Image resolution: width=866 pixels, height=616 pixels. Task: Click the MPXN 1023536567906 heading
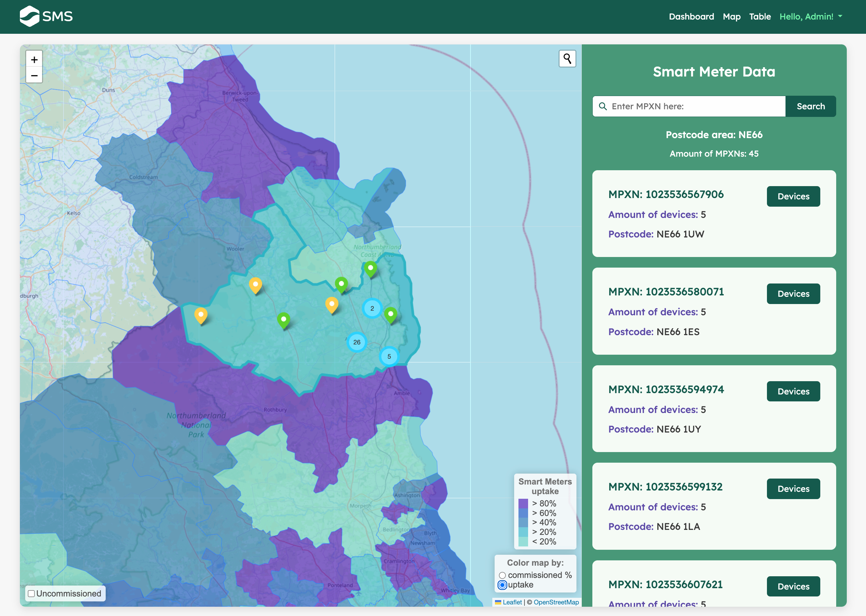point(666,194)
